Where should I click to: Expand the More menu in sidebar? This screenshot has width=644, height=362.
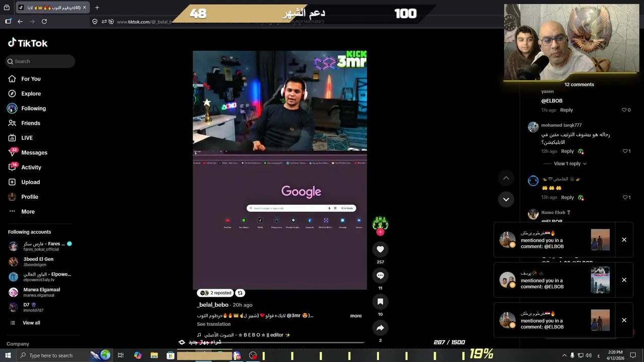click(x=28, y=212)
